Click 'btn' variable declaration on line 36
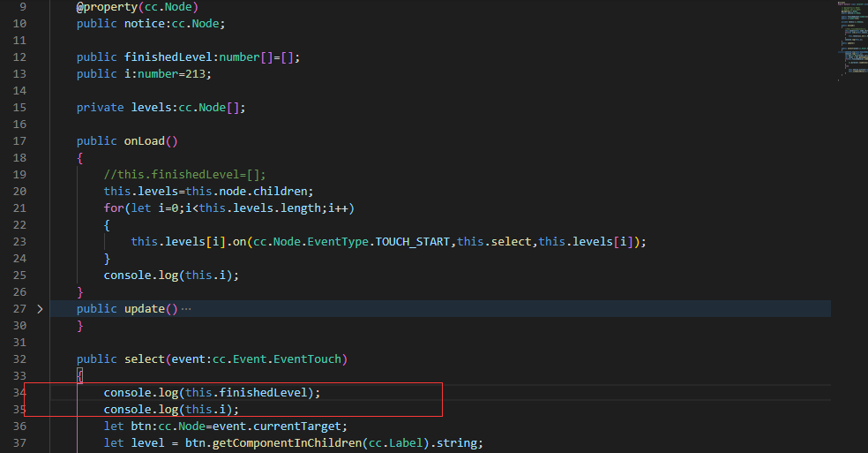The height and width of the screenshot is (453, 868). pos(141,427)
